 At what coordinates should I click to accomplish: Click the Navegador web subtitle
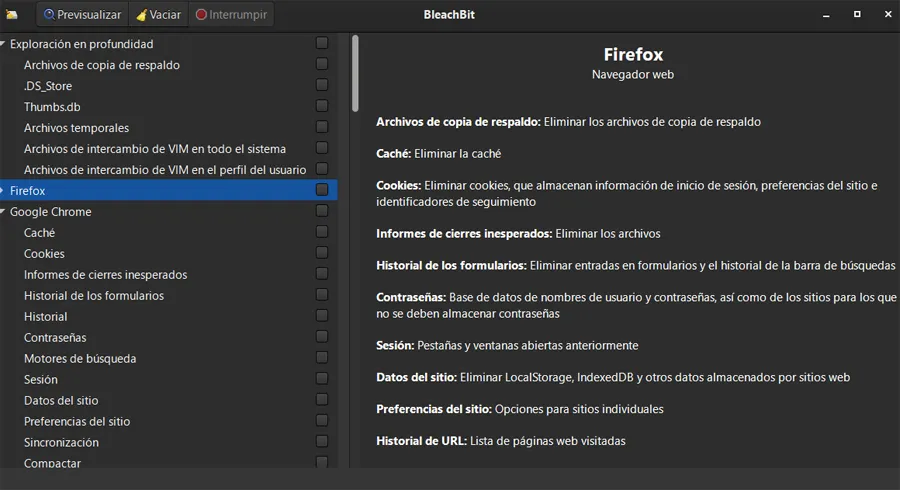click(633, 75)
